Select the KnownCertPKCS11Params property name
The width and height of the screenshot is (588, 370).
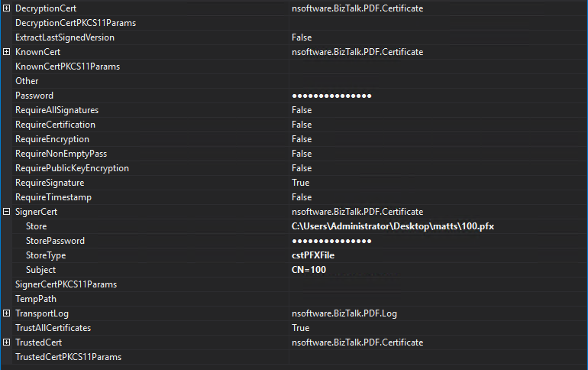[x=67, y=67]
